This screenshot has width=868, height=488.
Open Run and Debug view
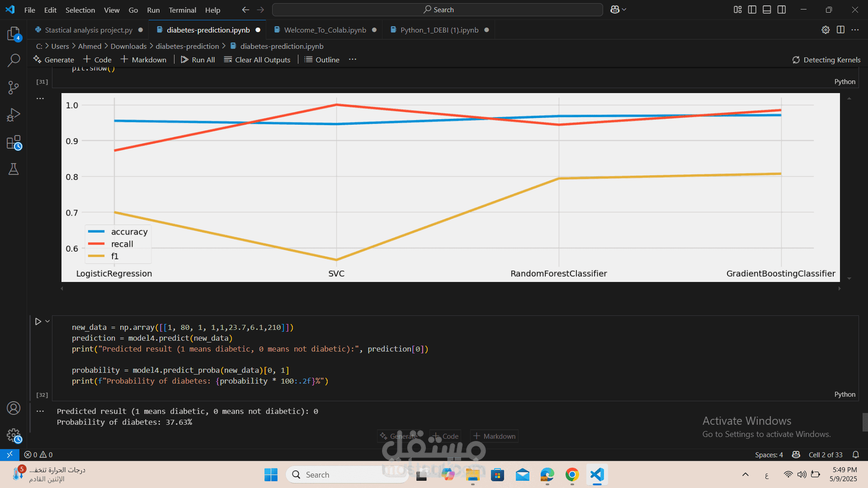(x=14, y=115)
